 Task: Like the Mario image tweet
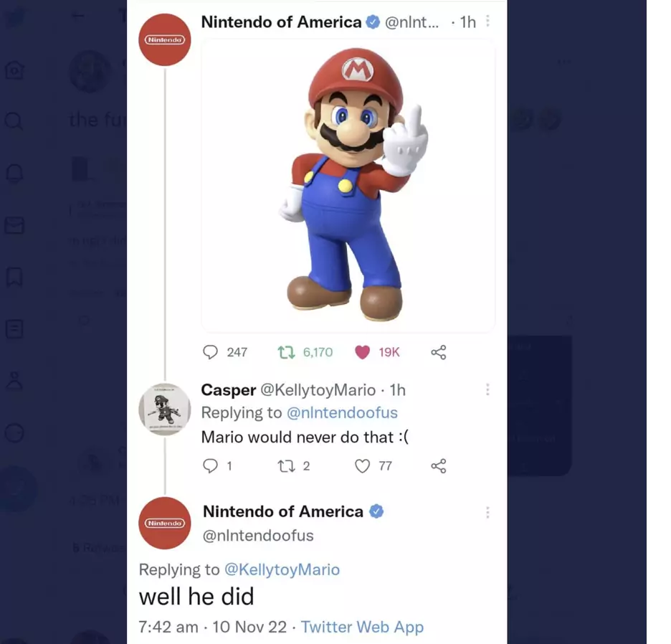click(363, 352)
